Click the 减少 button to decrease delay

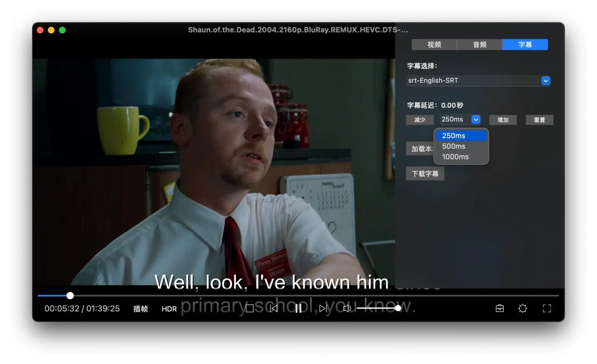tap(420, 120)
